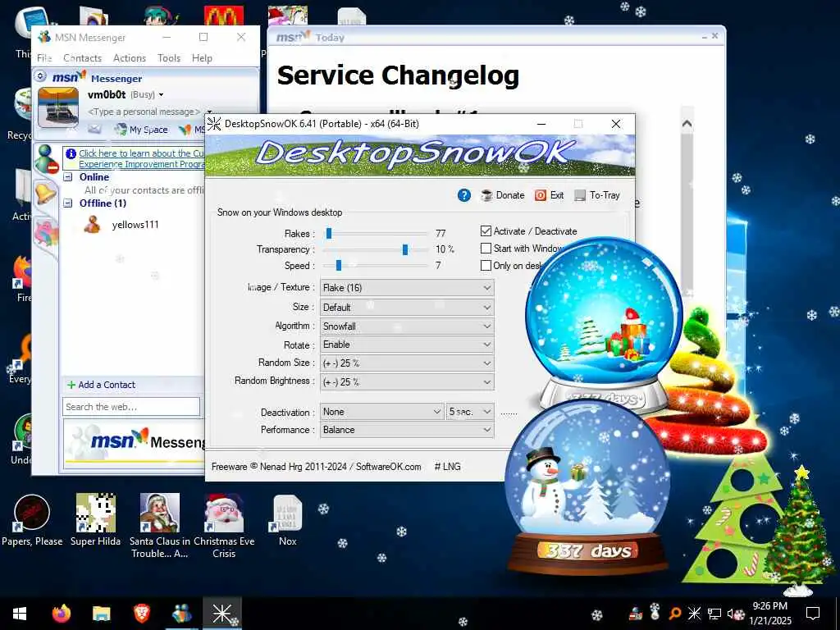Open the Nox desktop file icon
Image resolution: width=840 pixels, height=630 pixels.
pos(288,521)
